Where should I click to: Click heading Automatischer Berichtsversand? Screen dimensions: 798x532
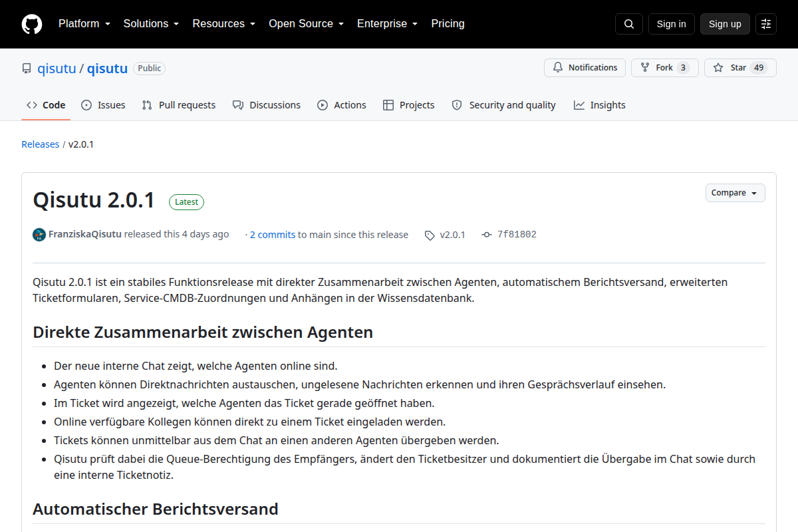156,509
